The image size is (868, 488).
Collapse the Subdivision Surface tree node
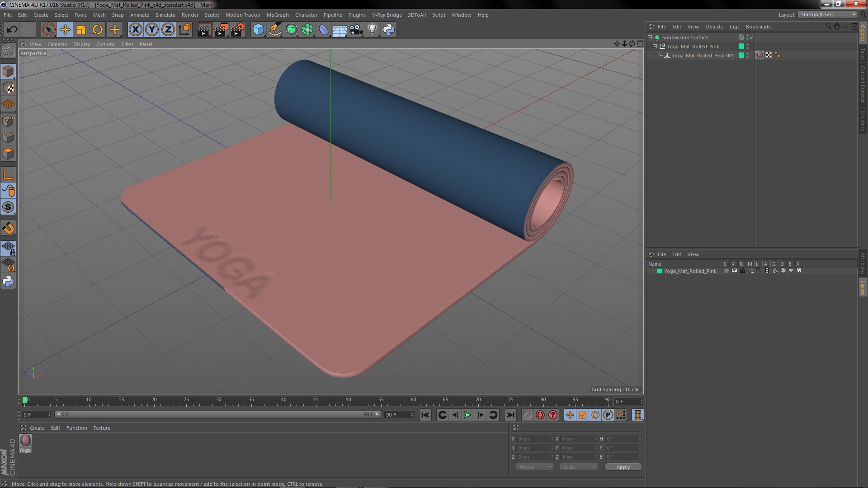click(650, 38)
